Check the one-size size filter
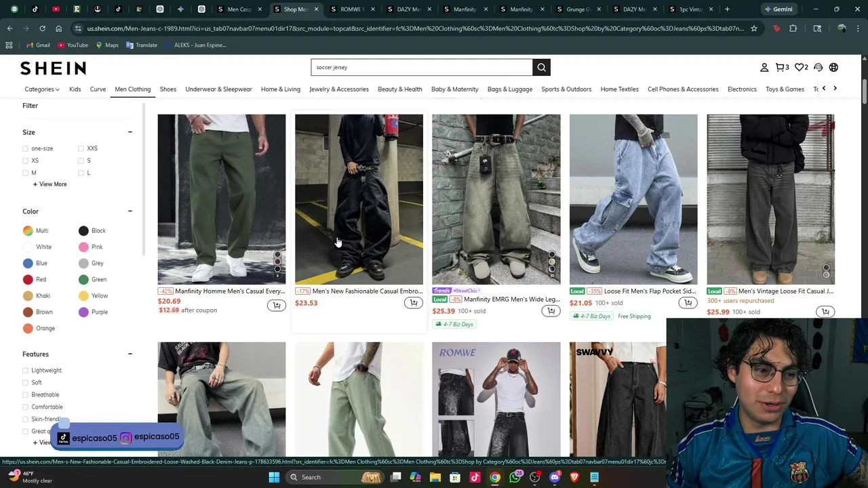This screenshot has width=868, height=488. [26, 148]
